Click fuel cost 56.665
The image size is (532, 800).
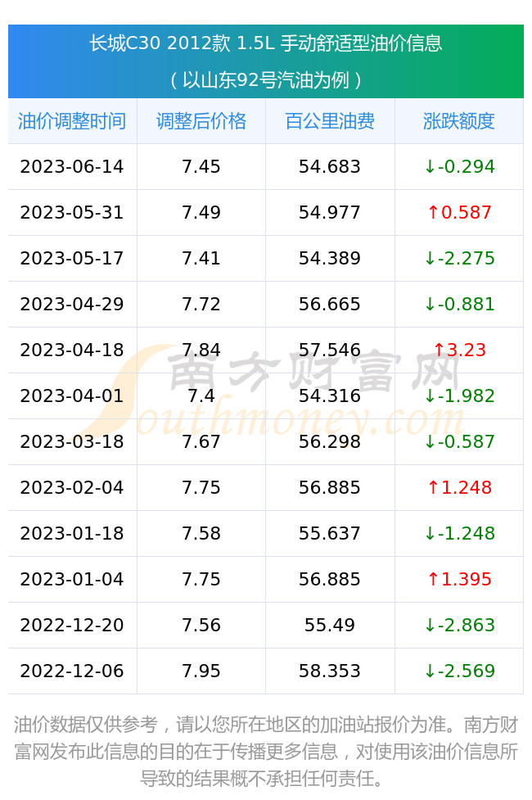[x=330, y=305]
